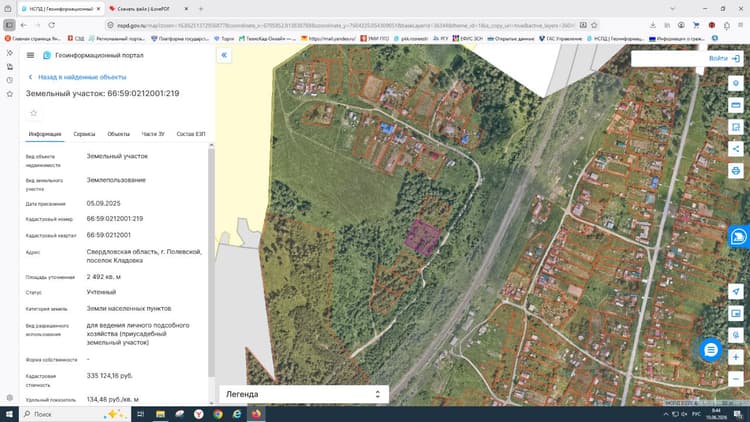Click the highlighted purple parcel on map

click(x=423, y=236)
